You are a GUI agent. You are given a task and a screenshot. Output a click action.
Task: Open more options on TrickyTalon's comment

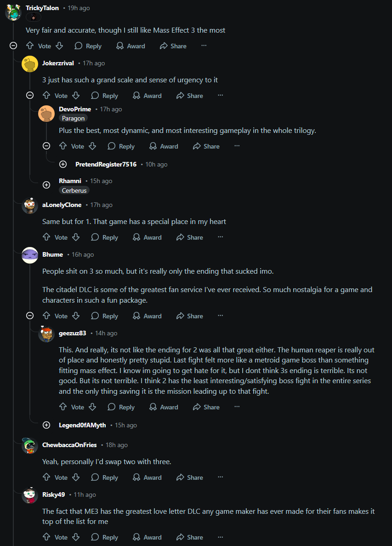pos(204,46)
